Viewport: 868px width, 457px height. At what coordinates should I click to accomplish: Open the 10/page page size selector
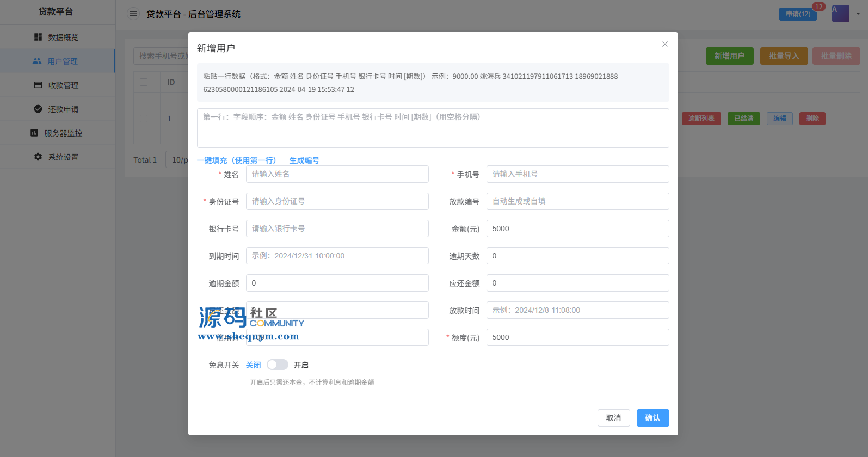(x=177, y=159)
